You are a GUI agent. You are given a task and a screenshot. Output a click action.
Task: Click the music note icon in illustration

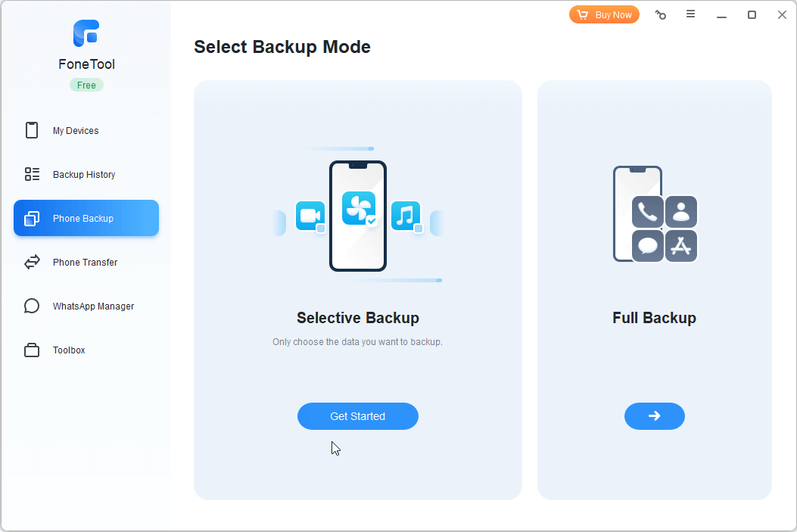406,216
